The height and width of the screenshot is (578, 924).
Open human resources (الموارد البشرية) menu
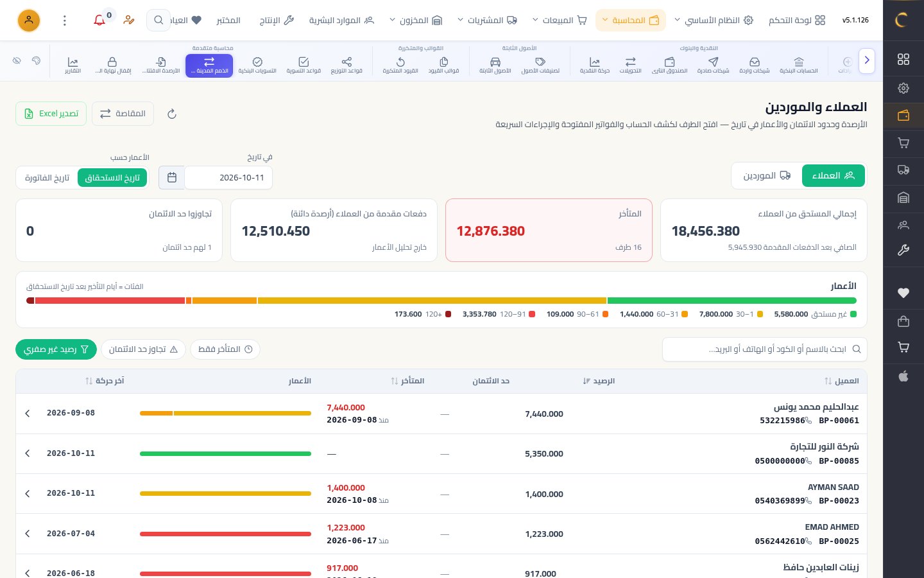[x=341, y=21]
